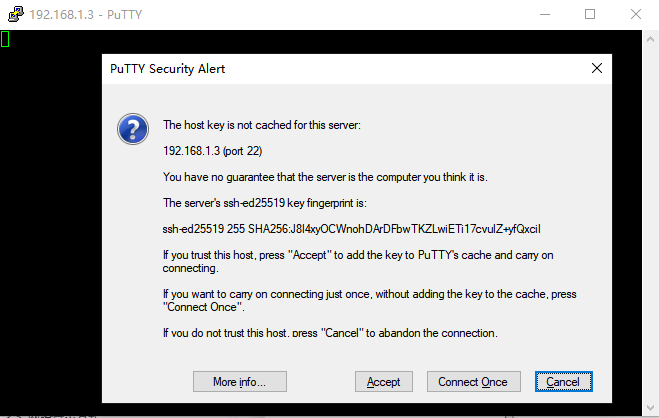Open More info about the host key
659x418 pixels.
pyautogui.click(x=240, y=381)
